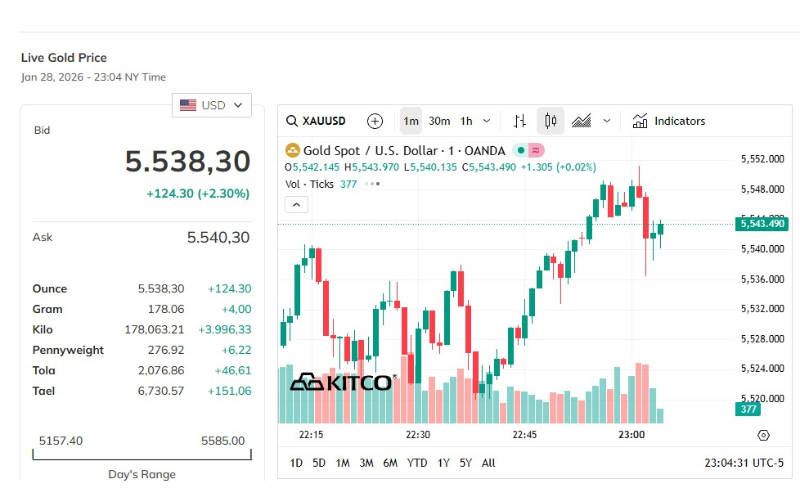
Task: Click the compare/add symbol plus icon
Action: pyautogui.click(x=375, y=121)
